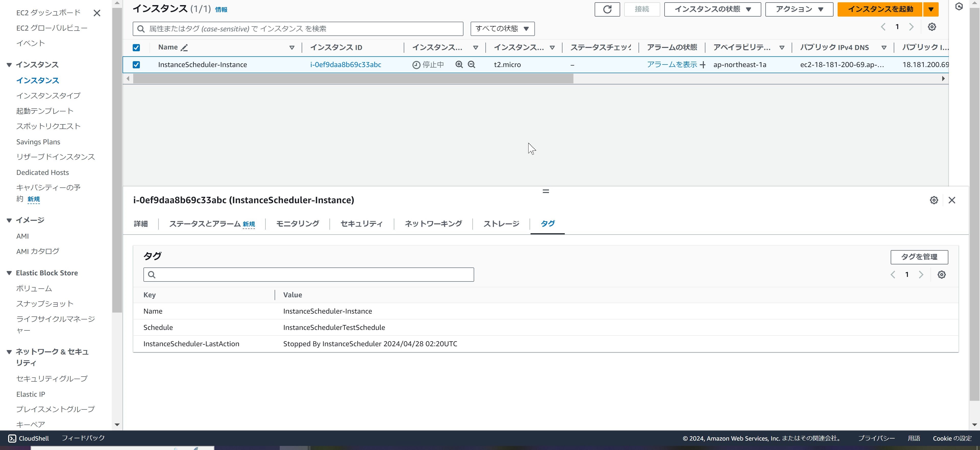Open the アクション dropdown

pyautogui.click(x=798, y=9)
